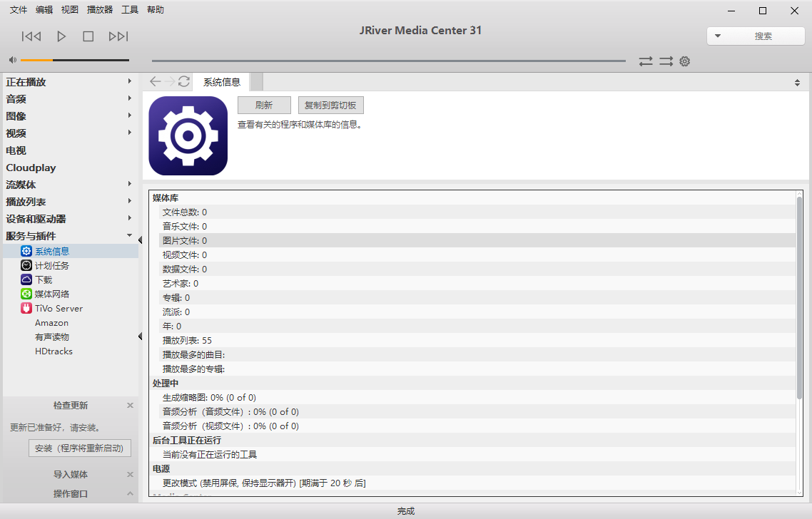Click the scrollbar down arrow in info list

coord(799,493)
